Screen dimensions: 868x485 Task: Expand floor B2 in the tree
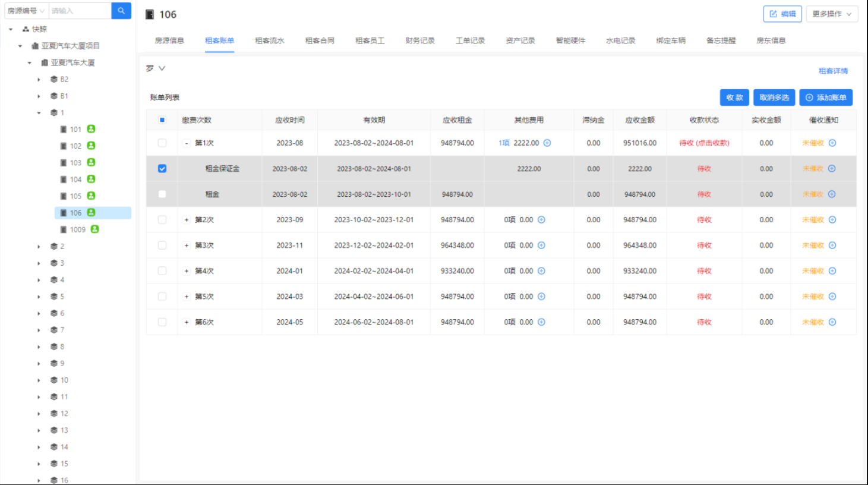[x=39, y=80]
